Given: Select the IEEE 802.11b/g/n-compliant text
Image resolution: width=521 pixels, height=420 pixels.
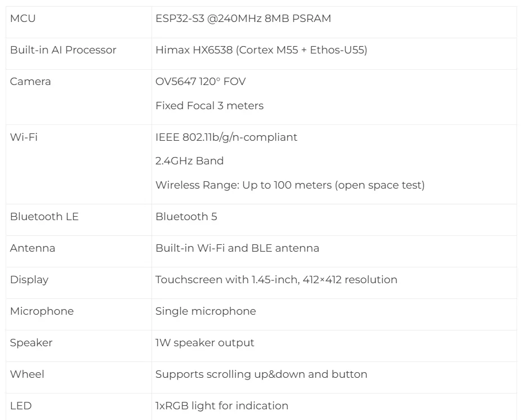Looking at the screenshot, I should 226,137.
